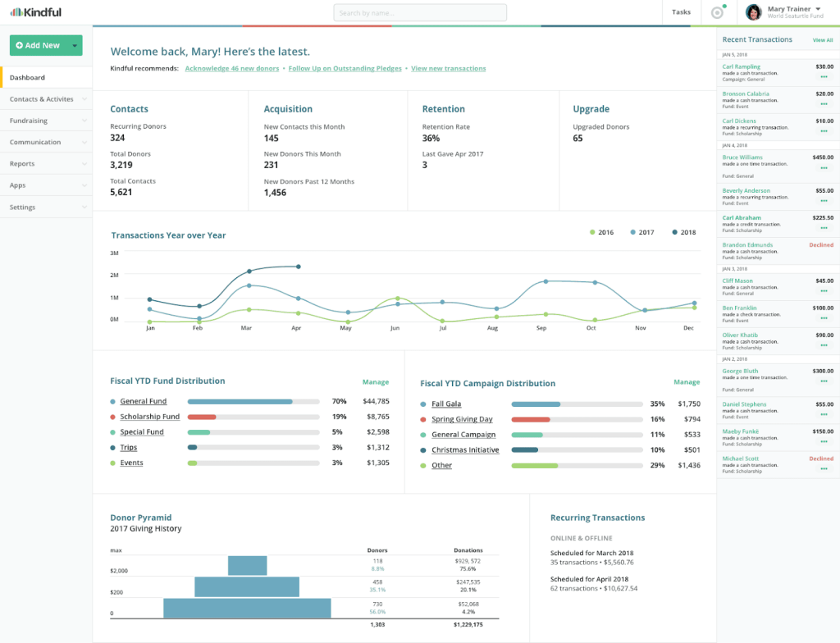840x643 pixels.
Task: Open more options for Bruce Williams transaction
Action: (824, 167)
